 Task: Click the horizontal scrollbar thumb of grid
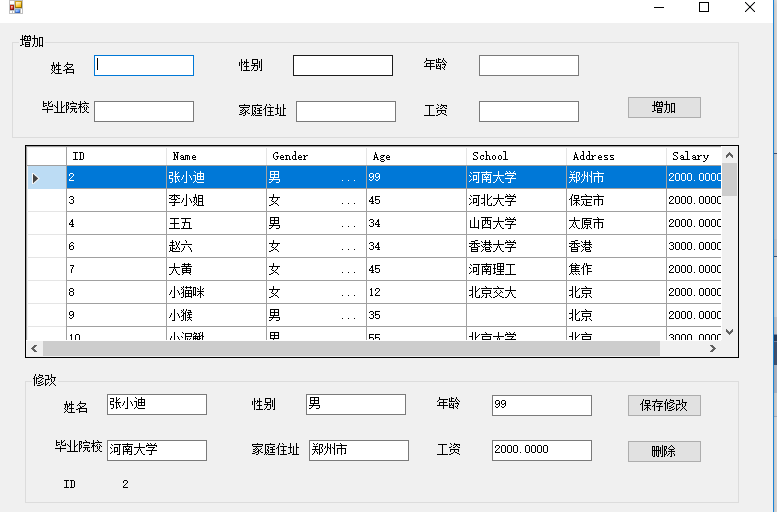coord(351,348)
